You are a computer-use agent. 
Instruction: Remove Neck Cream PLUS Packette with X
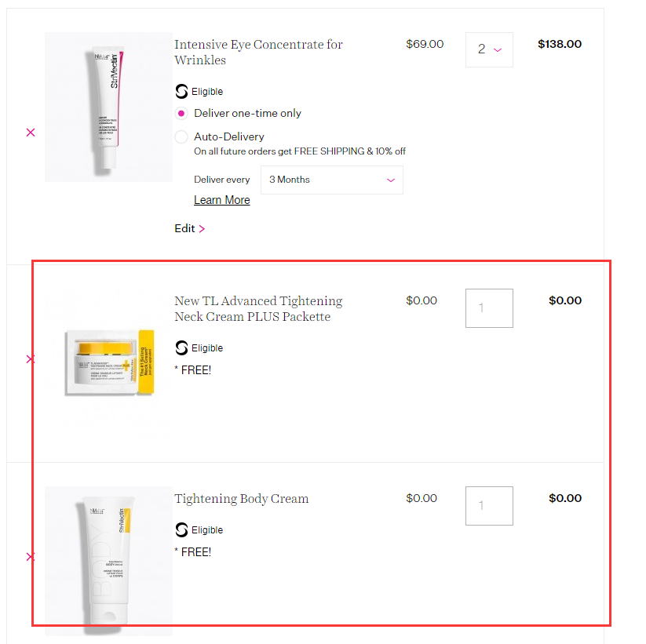(31, 359)
